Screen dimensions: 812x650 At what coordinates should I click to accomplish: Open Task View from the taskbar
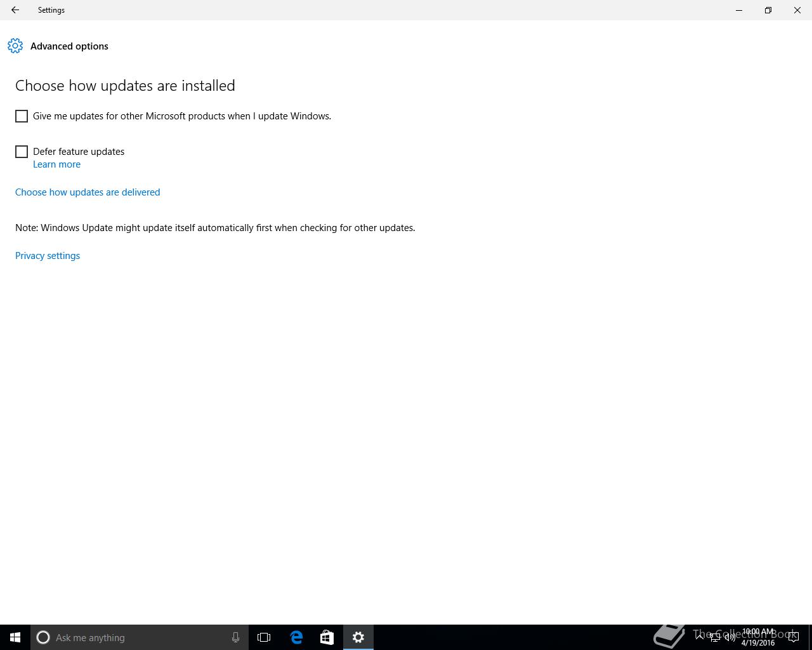pos(264,637)
